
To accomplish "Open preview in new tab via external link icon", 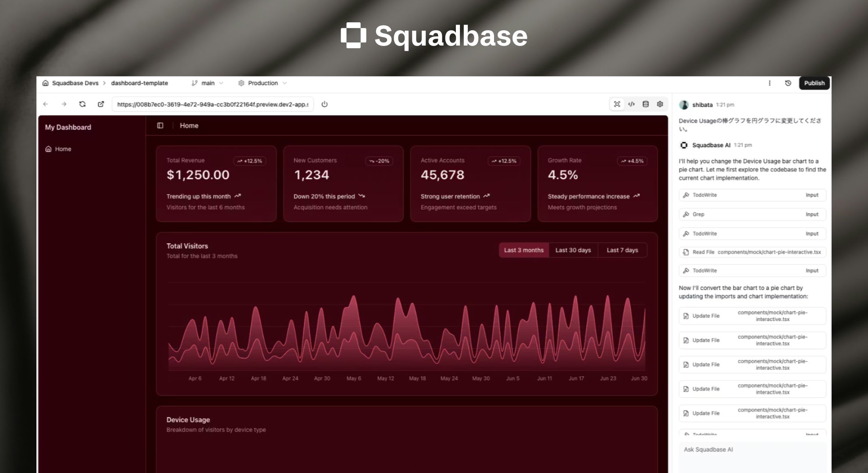I will [101, 104].
